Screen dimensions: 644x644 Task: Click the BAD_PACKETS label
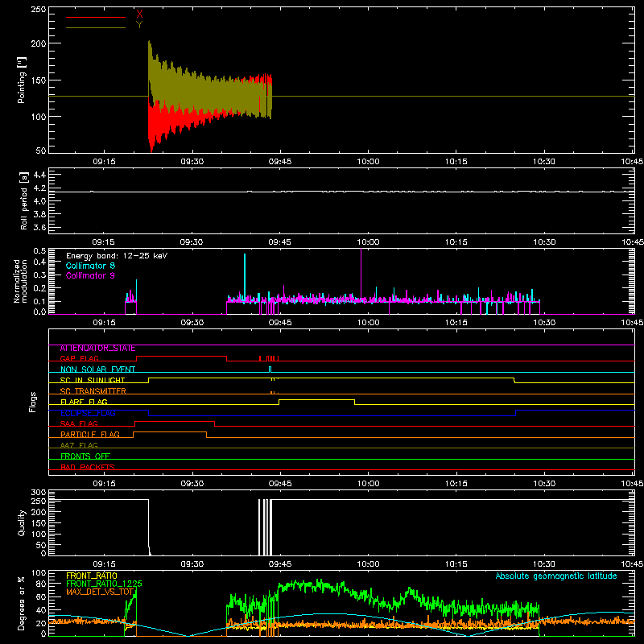click(x=88, y=467)
